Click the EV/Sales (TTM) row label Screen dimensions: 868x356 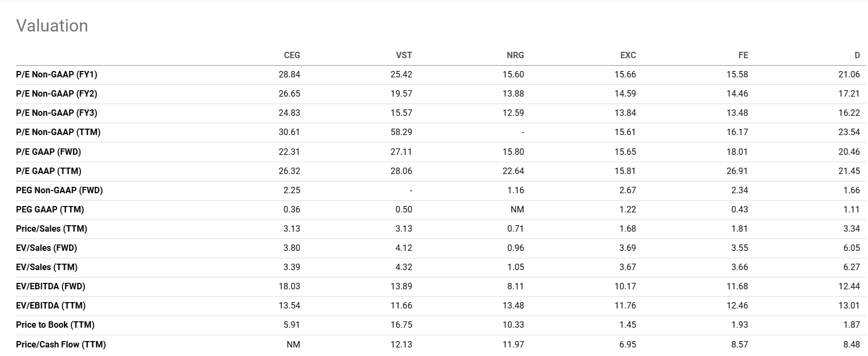click(46, 267)
